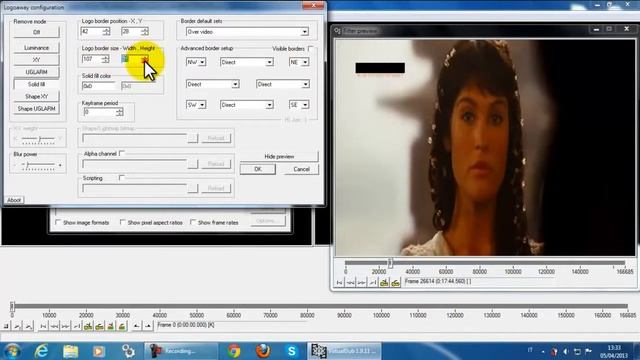640x360 pixels.
Task: Set selection start mark in the main toolbar
Action: 136,326
